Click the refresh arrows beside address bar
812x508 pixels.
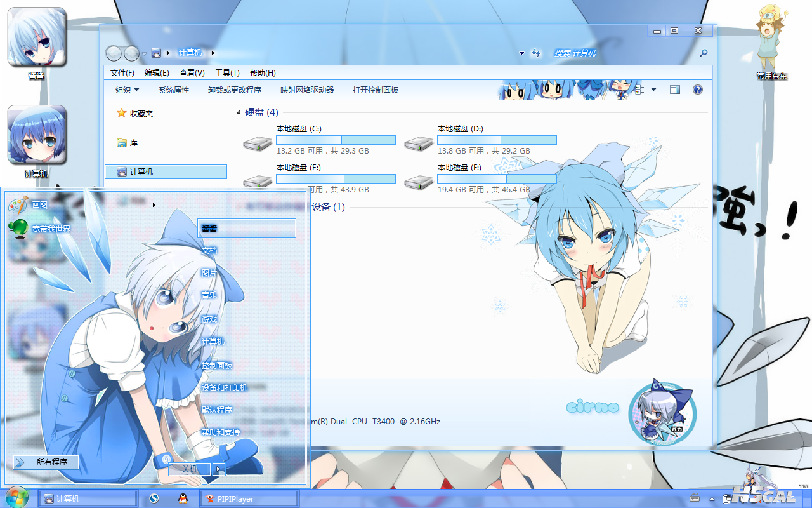click(536, 53)
